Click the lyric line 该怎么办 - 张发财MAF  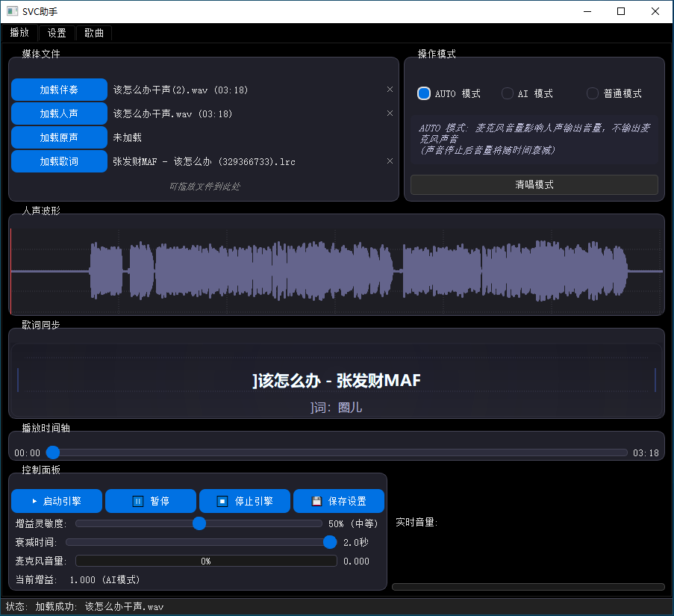coord(337,381)
